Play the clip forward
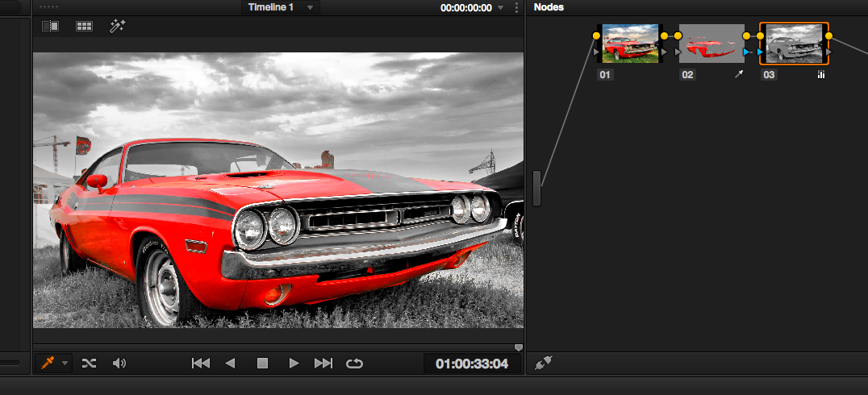This screenshot has width=868, height=395. 294,364
